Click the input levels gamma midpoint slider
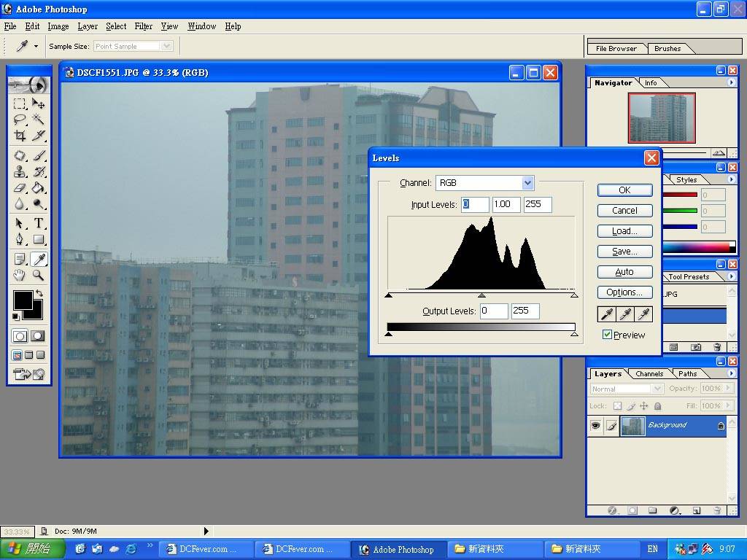Viewport: 747px width, 560px height. pyautogui.click(x=481, y=295)
